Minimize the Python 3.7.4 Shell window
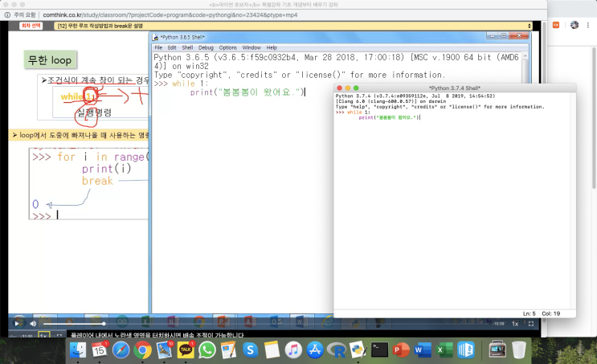This screenshot has width=597, height=364. coord(348,88)
